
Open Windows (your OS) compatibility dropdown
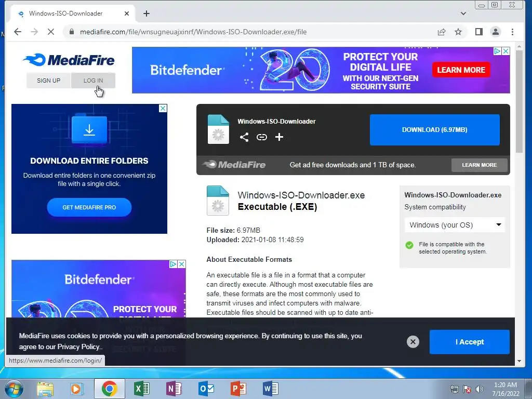pyautogui.click(x=455, y=225)
